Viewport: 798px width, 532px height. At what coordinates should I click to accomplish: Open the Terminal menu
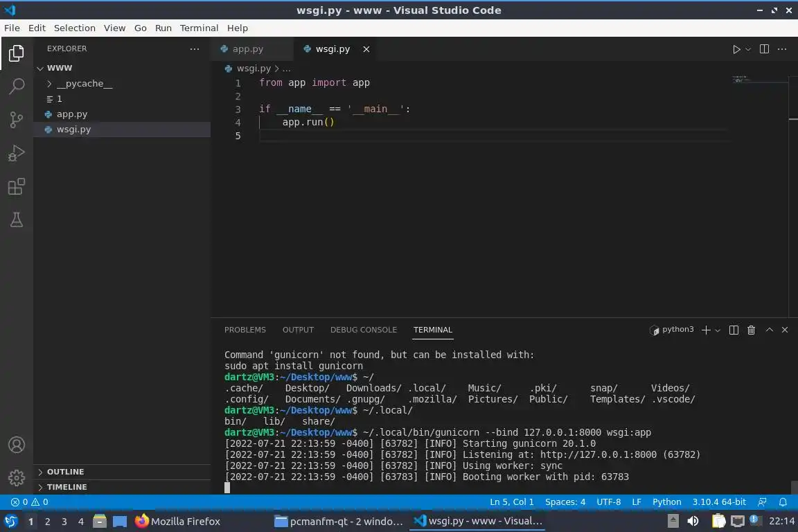click(199, 28)
